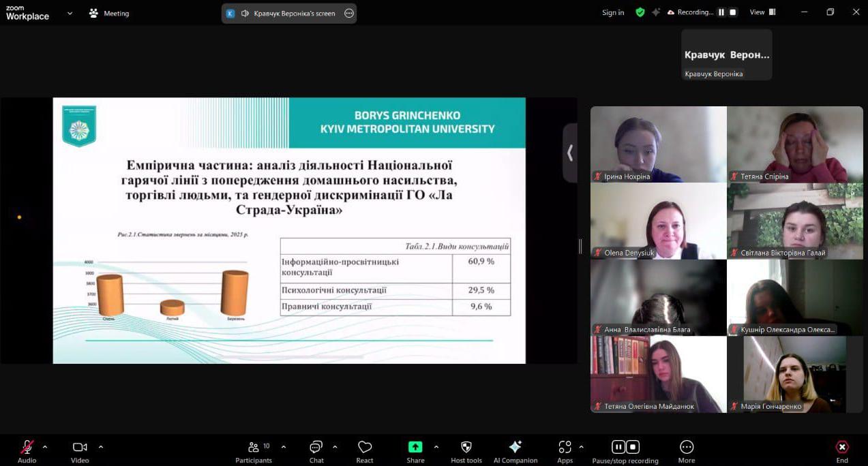The height and width of the screenshot is (466, 868).
Task: End the meeting
Action: 842,448
